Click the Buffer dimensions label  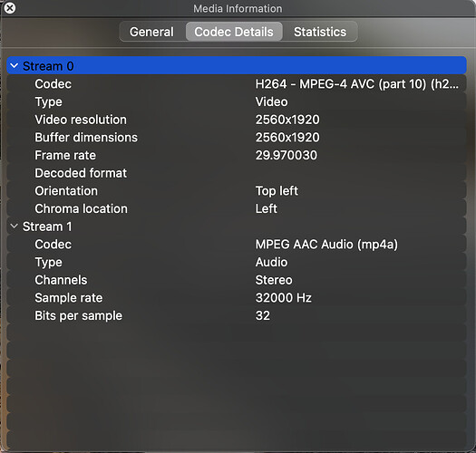(x=86, y=138)
